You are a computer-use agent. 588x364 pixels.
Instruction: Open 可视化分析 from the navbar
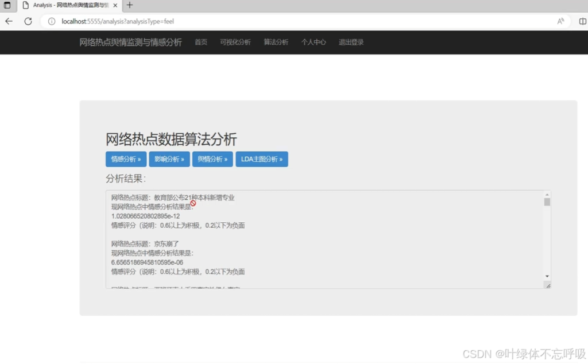(x=235, y=42)
